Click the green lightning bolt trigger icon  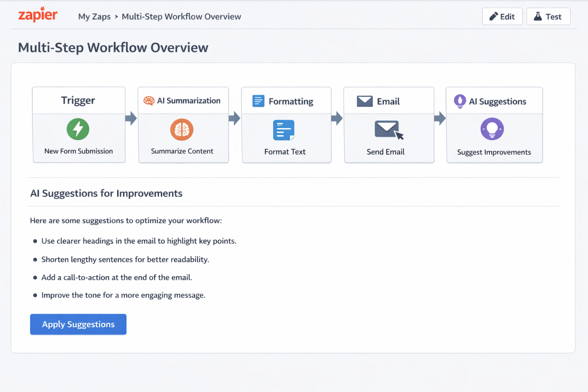click(x=78, y=129)
